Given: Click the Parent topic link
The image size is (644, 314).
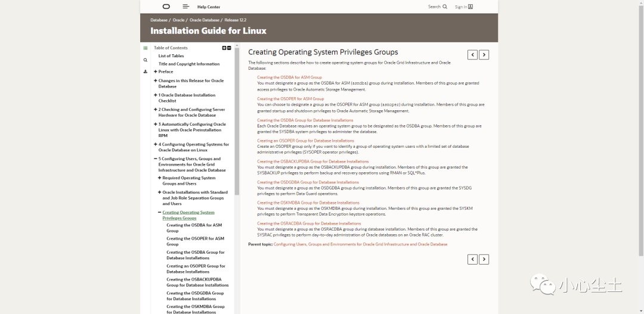Looking at the screenshot, I should [x=360, y=244].
